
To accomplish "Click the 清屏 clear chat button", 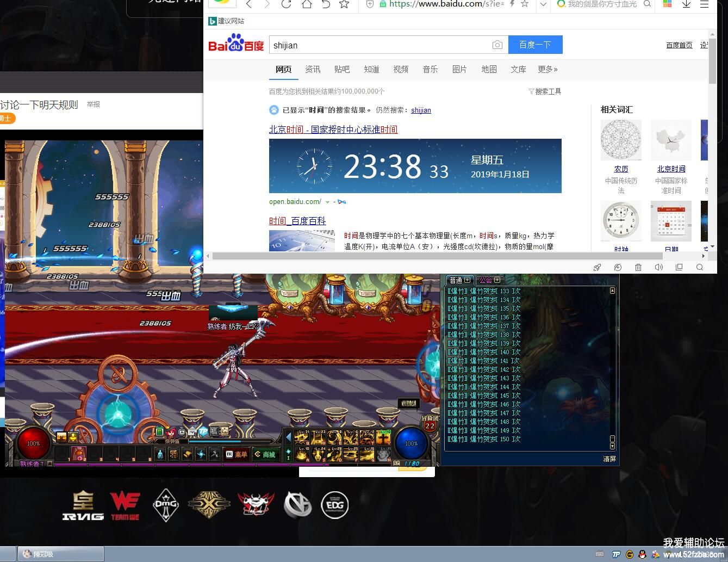I will 609,459.
